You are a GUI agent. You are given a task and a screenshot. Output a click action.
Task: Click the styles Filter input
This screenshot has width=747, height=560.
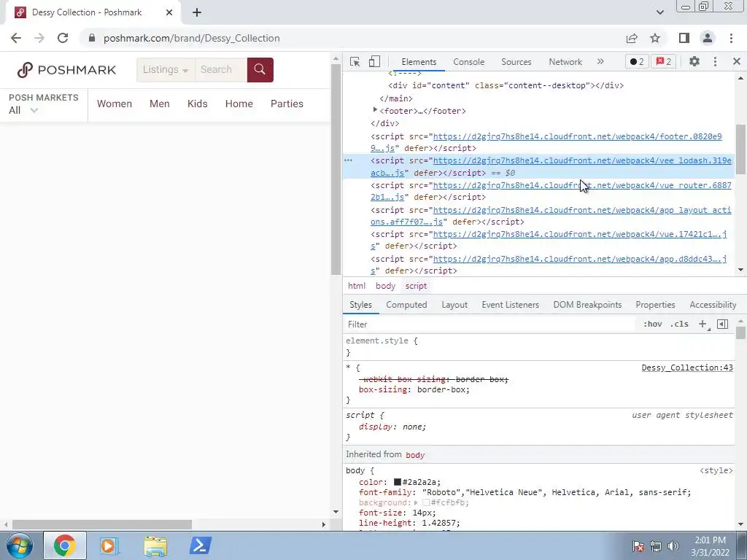click(491, 324)
